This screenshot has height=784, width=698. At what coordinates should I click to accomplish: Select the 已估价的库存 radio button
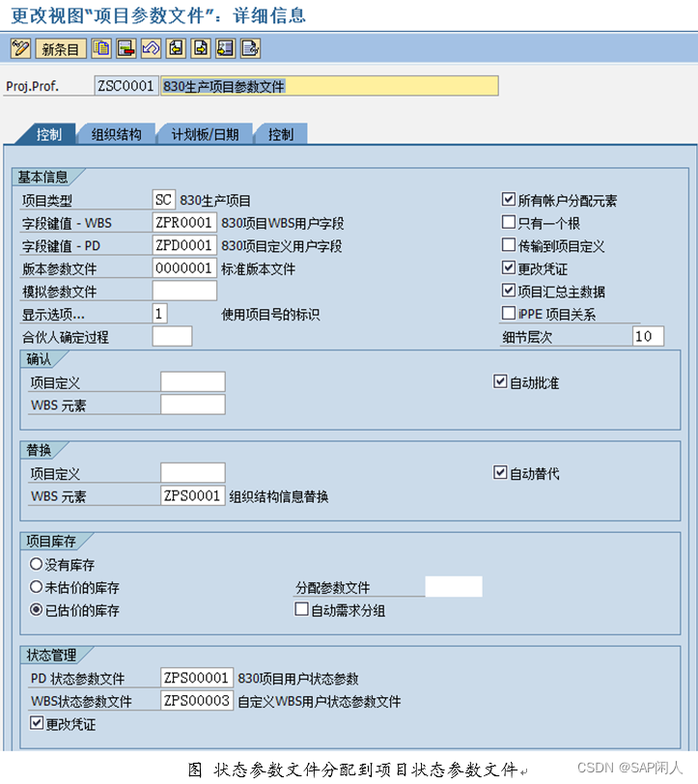[36, 609]
